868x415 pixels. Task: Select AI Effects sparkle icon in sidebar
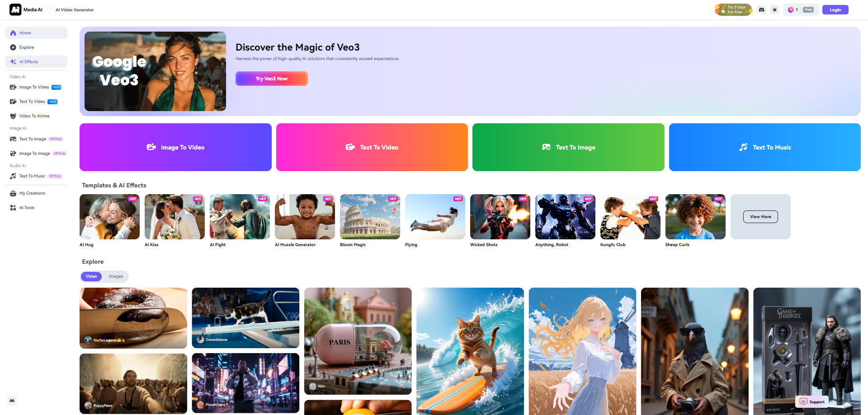(x=13, y=62)
